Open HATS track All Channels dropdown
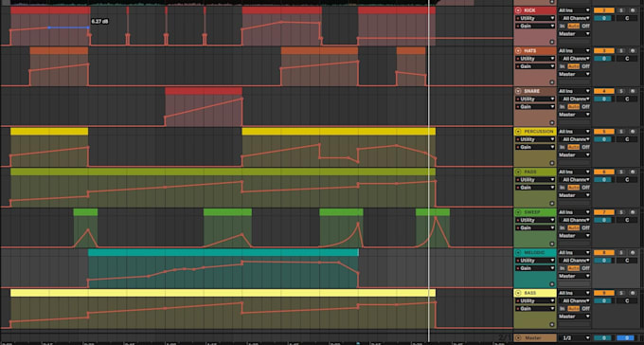The width and height of the screenshot is (644, 345). [x=574, y=59]
